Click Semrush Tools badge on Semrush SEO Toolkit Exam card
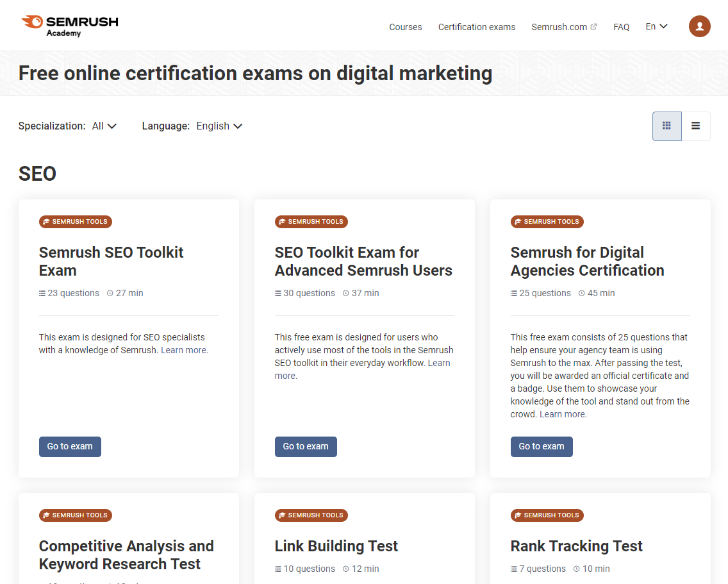This screenshot has width=728, height=584. click(x=75, y=222)
